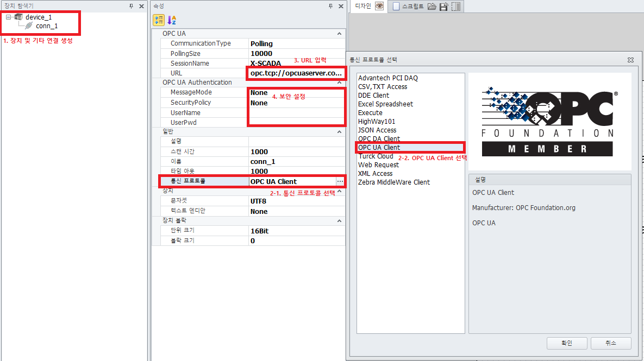Click the URL value field
644x361 pixels.
[297, 73]
